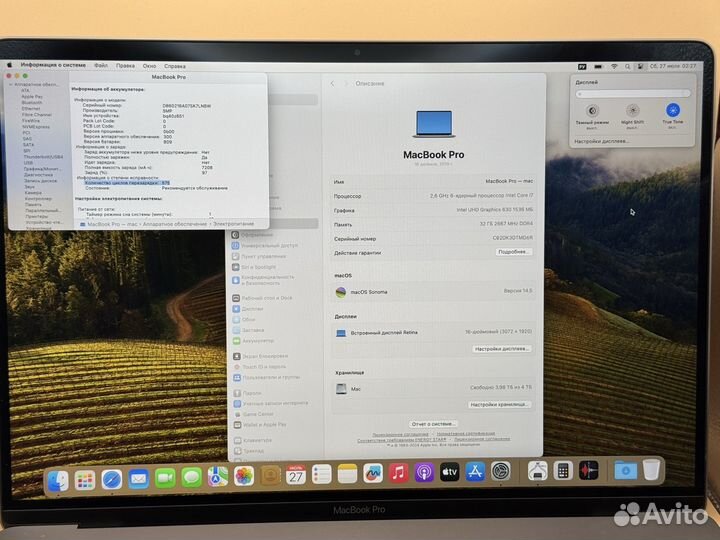
Task: Open the Downloads folder in Dock
Action: 625,471
